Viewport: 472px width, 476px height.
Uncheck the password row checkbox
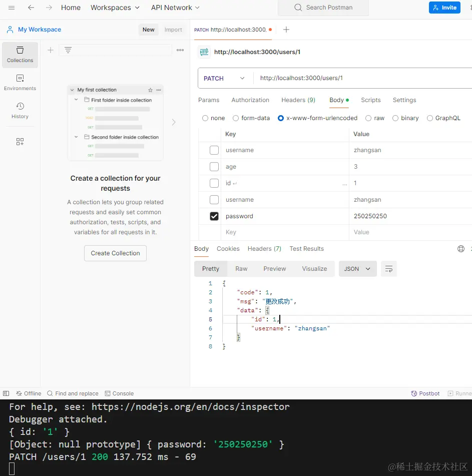coord(214,216)
